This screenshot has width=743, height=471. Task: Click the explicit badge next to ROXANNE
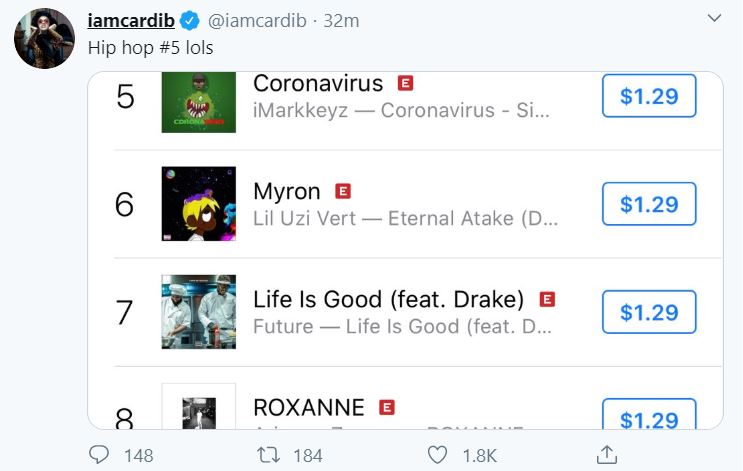click(387, 407)
